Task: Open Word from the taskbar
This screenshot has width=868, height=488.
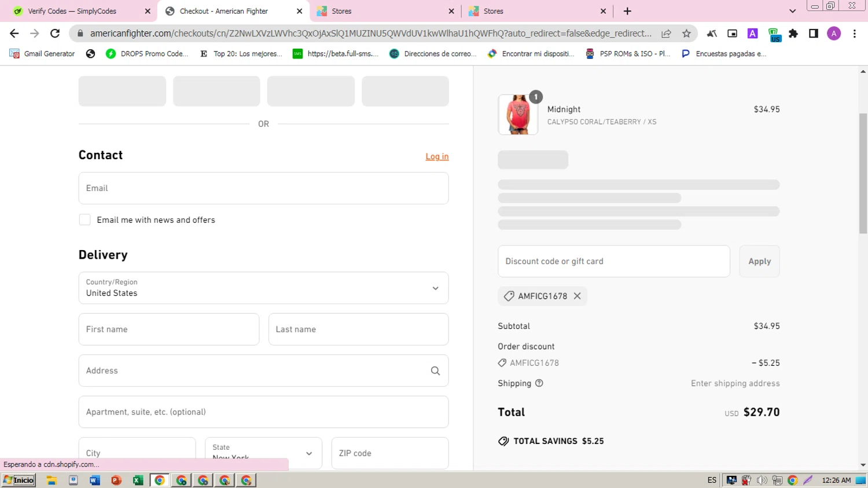Action: [95, 480]
